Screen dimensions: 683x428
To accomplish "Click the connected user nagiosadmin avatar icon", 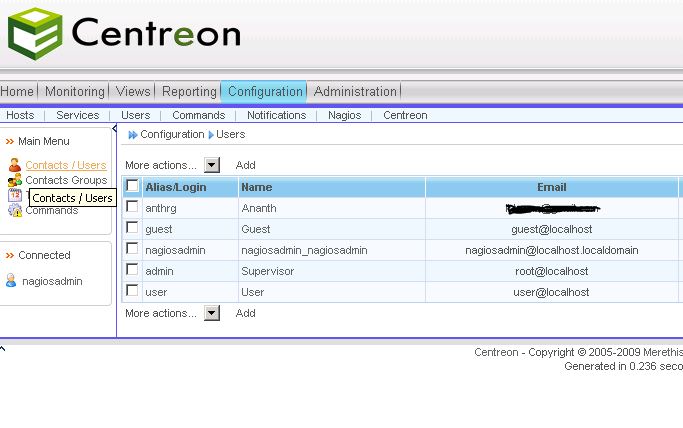I will pos(11,281).
